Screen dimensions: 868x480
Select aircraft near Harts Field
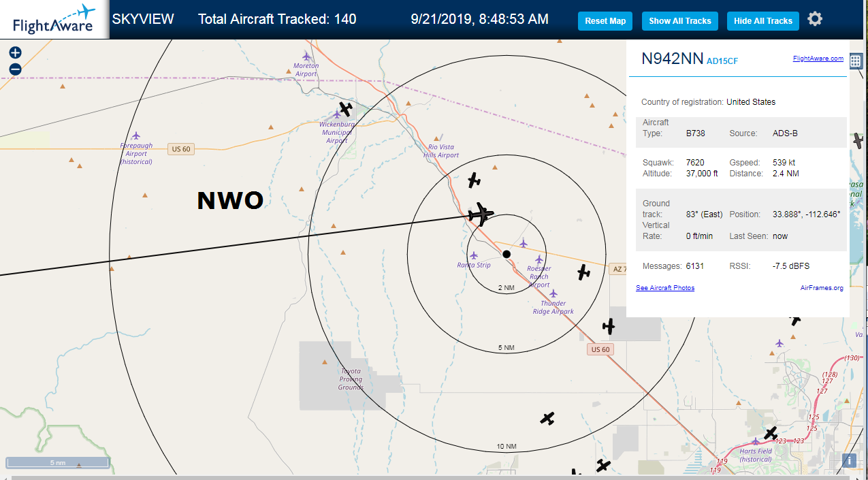(x=771, y=433)
